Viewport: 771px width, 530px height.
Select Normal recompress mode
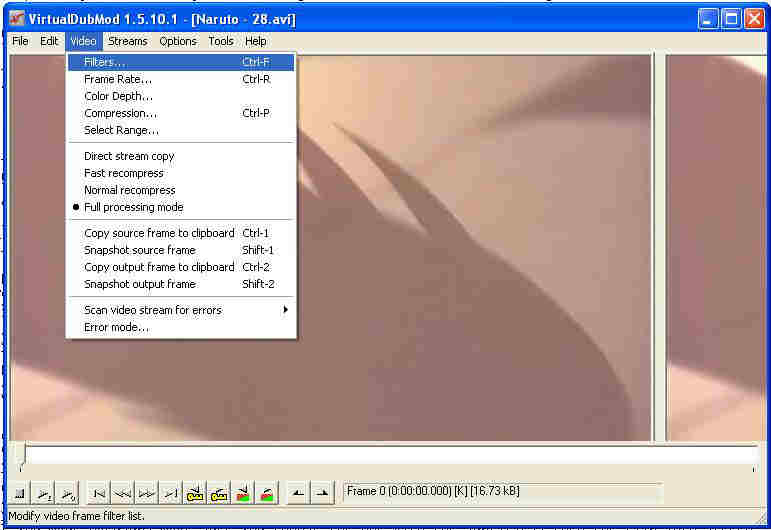pyautogui.click(x=181, y=190)
